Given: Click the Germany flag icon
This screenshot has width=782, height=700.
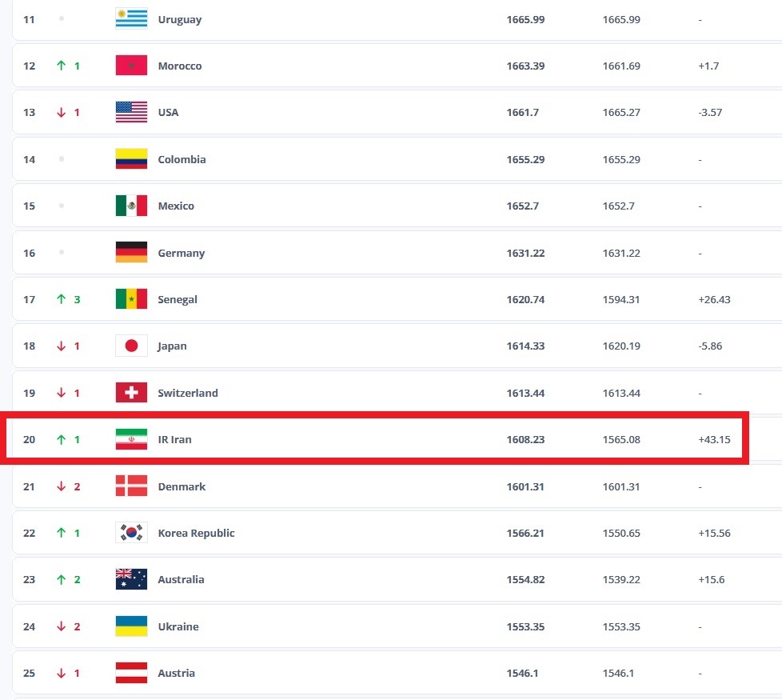Looking at the screenshot, I should pyautogui.click(x=131, y=253).
